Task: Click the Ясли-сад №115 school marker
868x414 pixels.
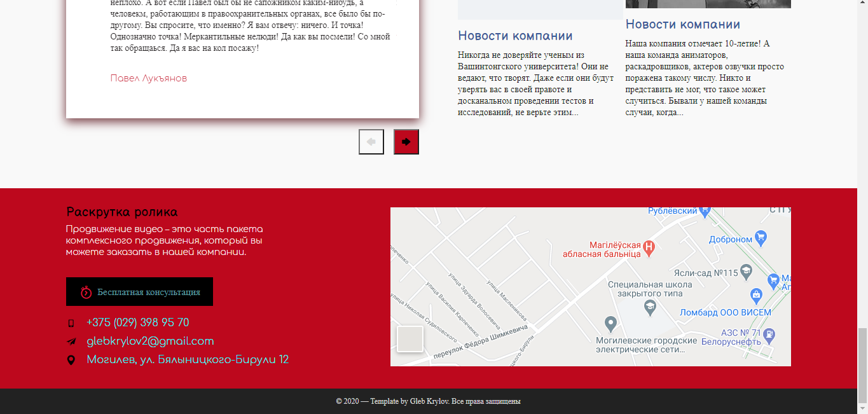Action: [747, 273]
